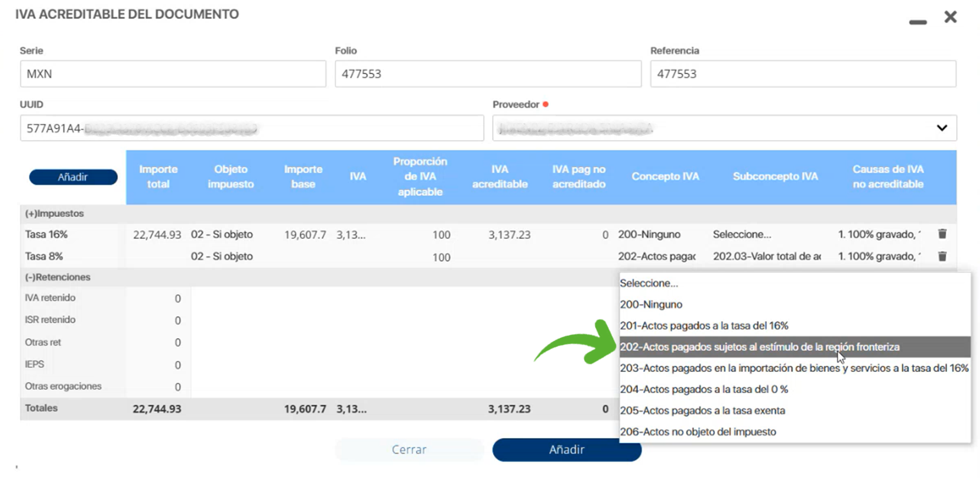The width and height of the screenshot is (980, 478).
Task: Click the Cerrar button
Action: [409, 449]
